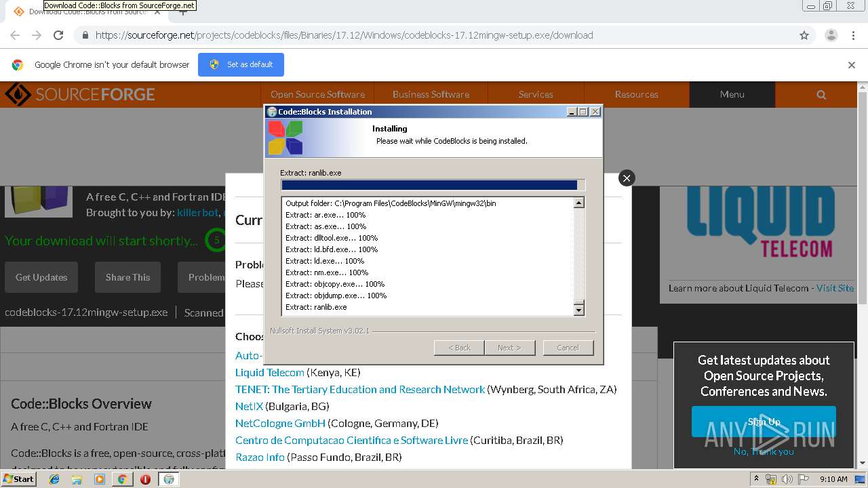The image size is (868, 488).
Task: Open the Windows Start menu
Action: click(x=19, y=479)
